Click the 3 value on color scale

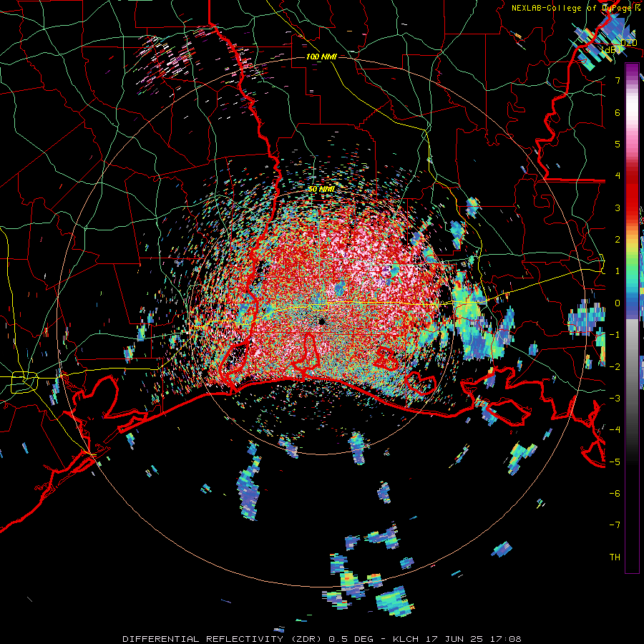point(618,208)
